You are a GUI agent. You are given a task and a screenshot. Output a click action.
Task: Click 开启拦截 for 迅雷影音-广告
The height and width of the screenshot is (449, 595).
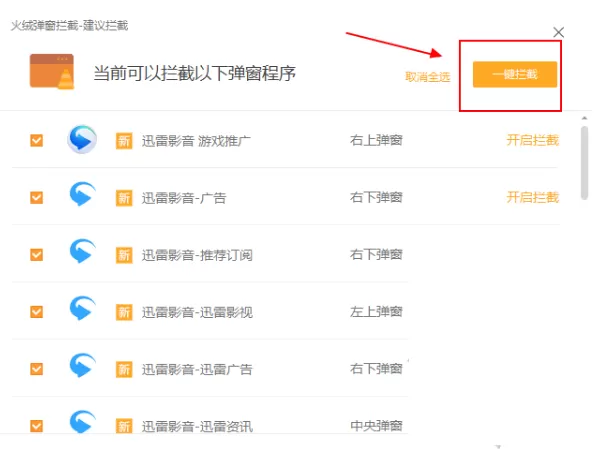tap(533, 197)
